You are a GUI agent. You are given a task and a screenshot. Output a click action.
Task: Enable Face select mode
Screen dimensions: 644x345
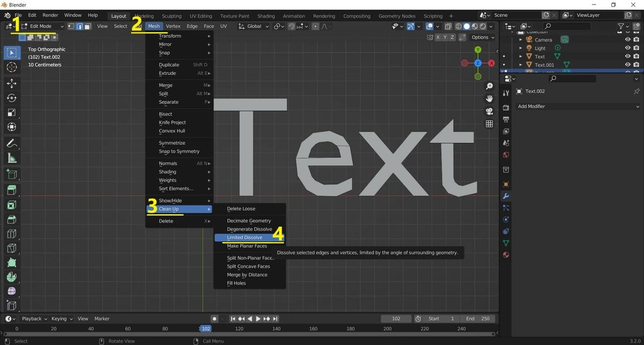pos(87,26)
